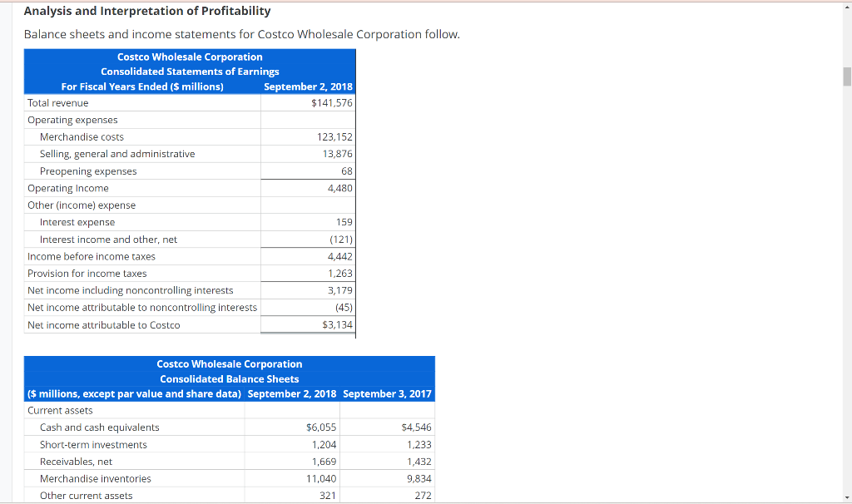Screen dimensions: 852x504
Task: Click the value '3,179'
Action: [x=340, y=290]
